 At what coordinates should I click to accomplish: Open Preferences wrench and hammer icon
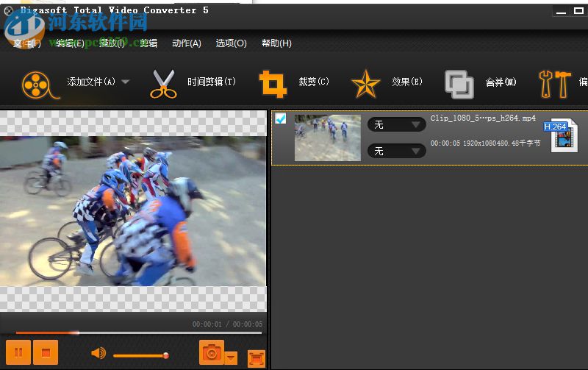coord(555,84)
